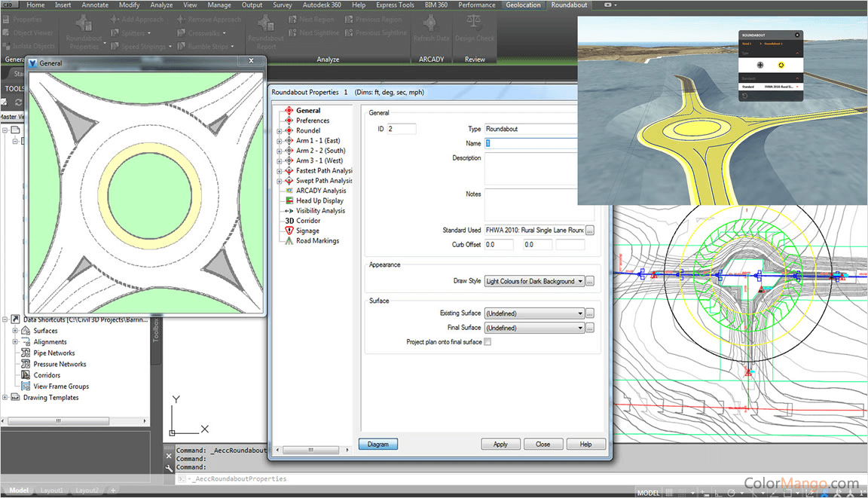Expand the Alignments node in Toolspace
868x498 pixels.
15,342
